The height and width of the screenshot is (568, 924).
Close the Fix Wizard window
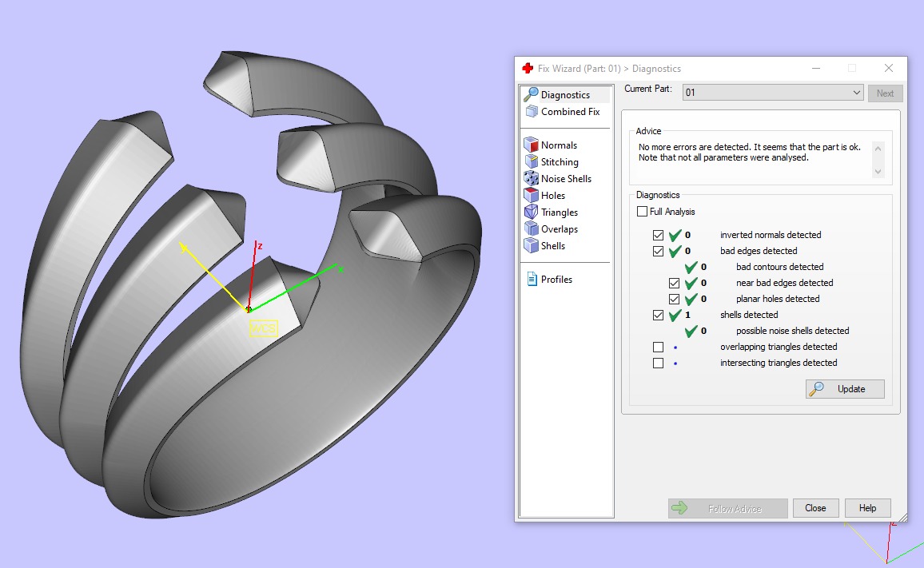[889, 69]
